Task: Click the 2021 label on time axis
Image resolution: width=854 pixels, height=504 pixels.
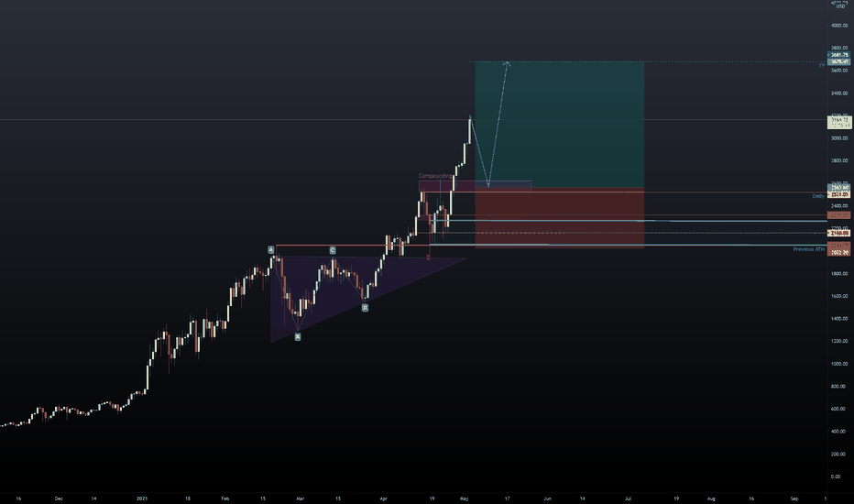Action: (142, 499)
